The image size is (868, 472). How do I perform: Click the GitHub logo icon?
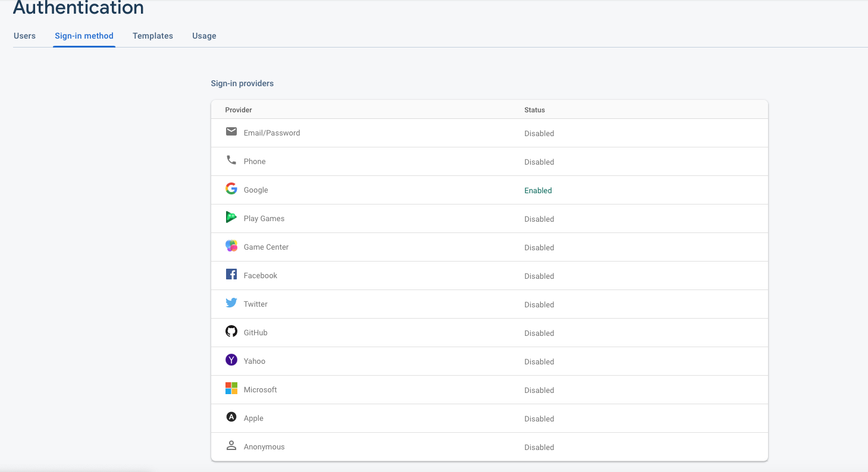click(x=231, y=331)
